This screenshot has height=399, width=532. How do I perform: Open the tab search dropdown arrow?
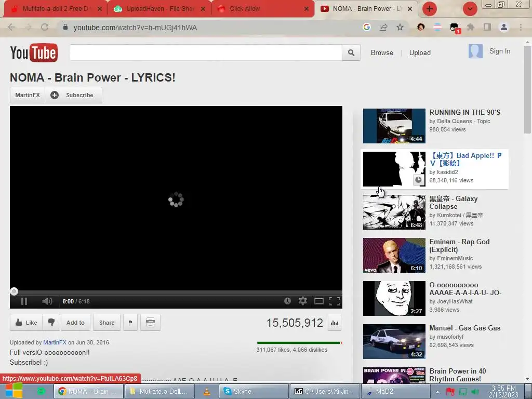470,9
